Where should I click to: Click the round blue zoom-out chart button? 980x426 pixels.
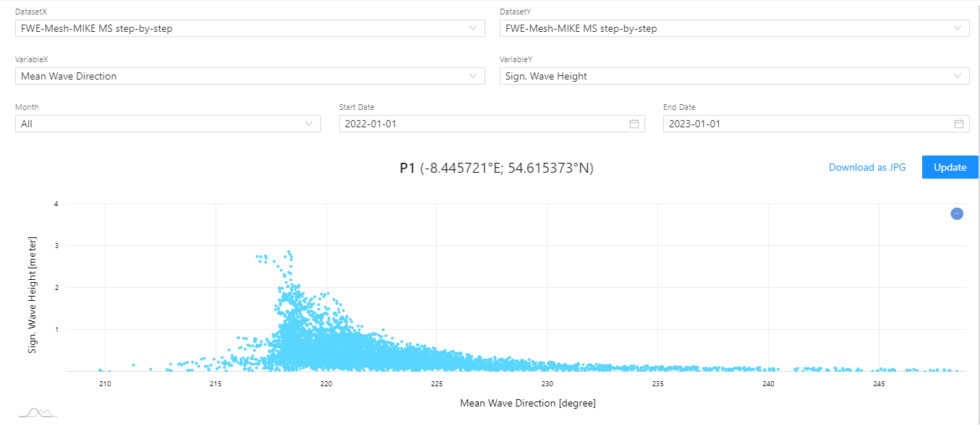[x=957, y=213]
